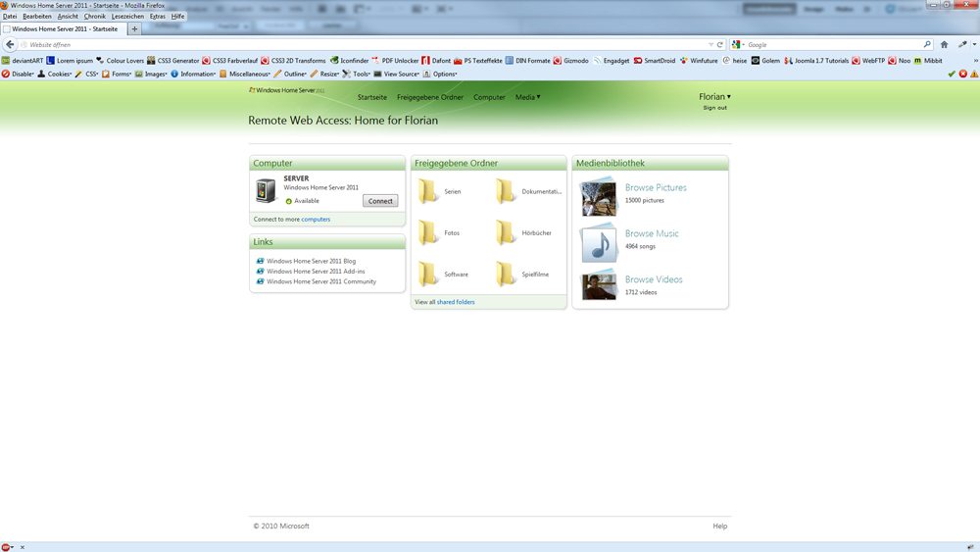Click the Connect button for SERVER
Viewport: 980px width, 552px height.
tap(380, 201)
